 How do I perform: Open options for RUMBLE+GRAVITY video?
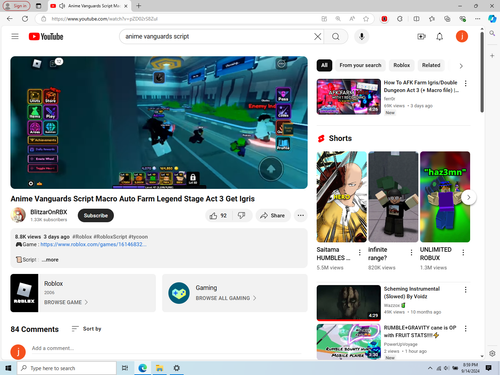click(466, 329)
